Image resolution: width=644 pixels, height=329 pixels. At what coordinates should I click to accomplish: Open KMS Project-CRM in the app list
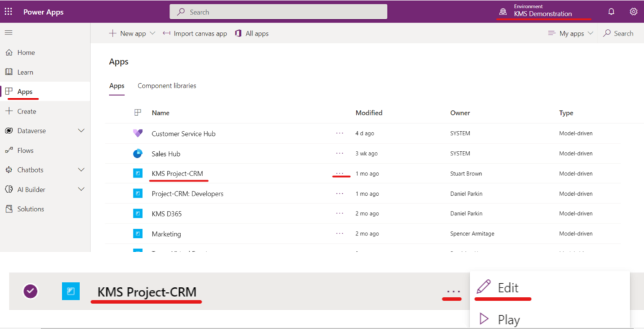tap(177, 174)
